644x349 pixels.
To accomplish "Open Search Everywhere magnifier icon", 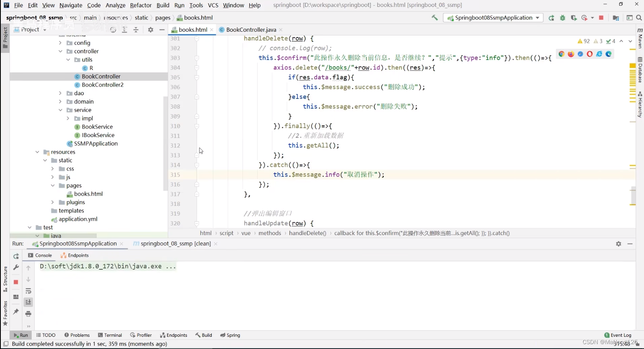I will click(x=639, y=18).
